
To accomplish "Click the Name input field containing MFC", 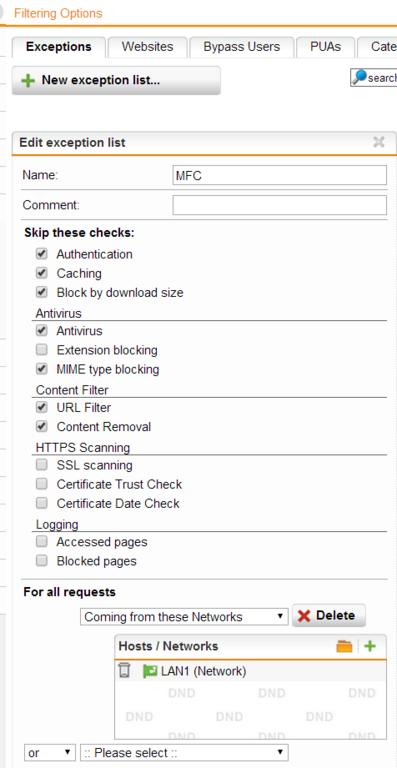I will tap(280, 175).
